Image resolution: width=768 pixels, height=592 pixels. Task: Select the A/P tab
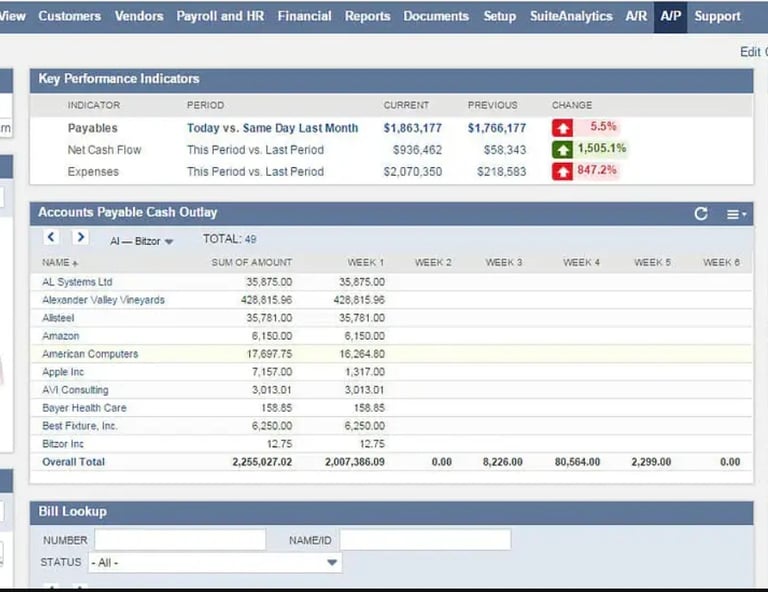pyautogui.click(x=671, y=17)
